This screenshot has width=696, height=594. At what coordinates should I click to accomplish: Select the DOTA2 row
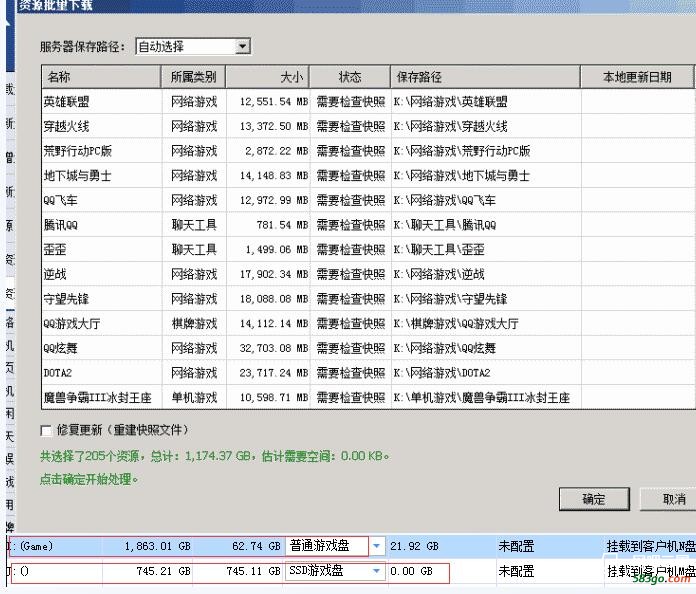(368, 373)
